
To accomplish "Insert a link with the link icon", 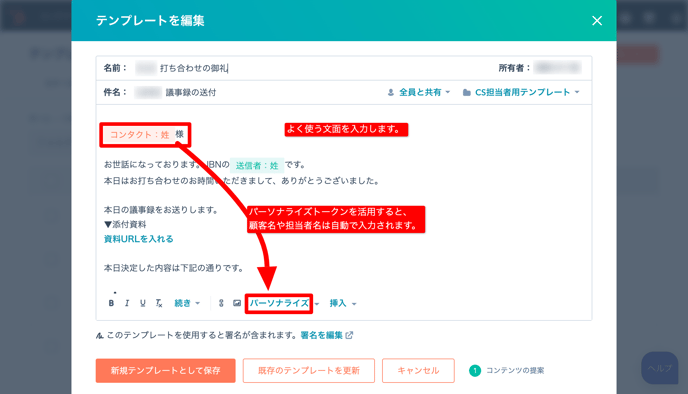I will pos(221,303).
